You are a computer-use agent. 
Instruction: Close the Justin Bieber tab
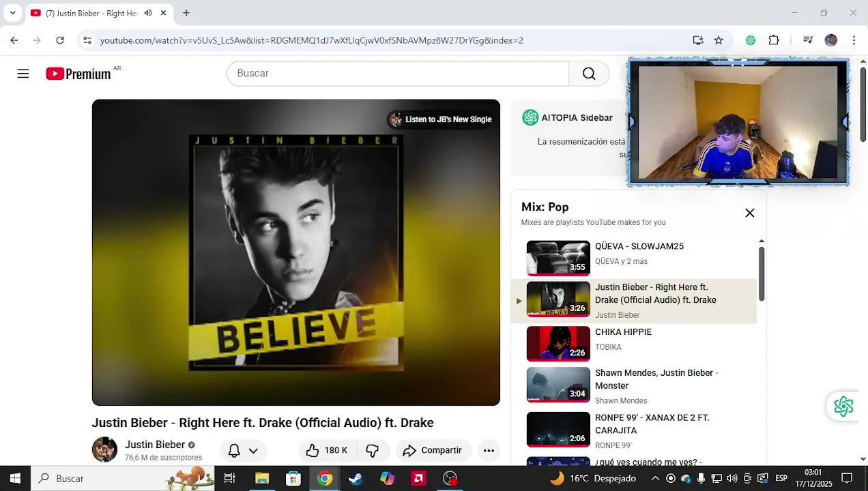pos(163,13)
